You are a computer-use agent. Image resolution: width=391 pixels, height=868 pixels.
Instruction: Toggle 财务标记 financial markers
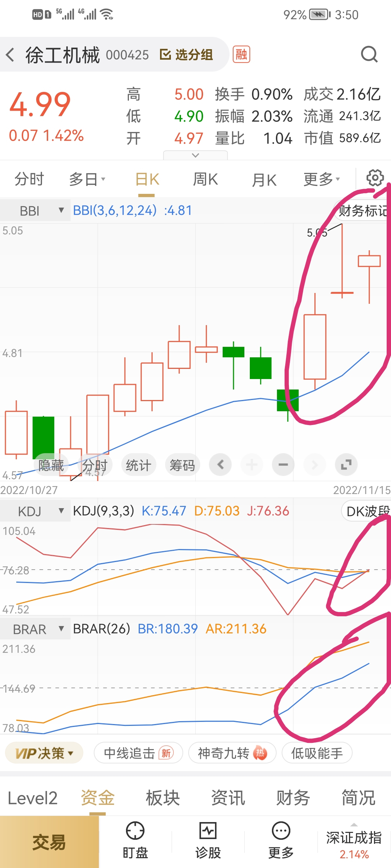[x=362, y=211]
